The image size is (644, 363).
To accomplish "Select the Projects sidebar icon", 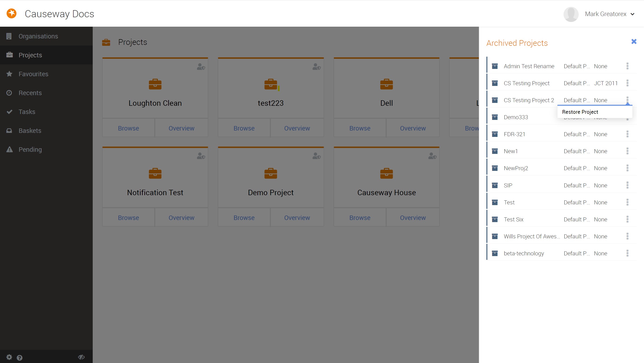I will coord(10,55).
